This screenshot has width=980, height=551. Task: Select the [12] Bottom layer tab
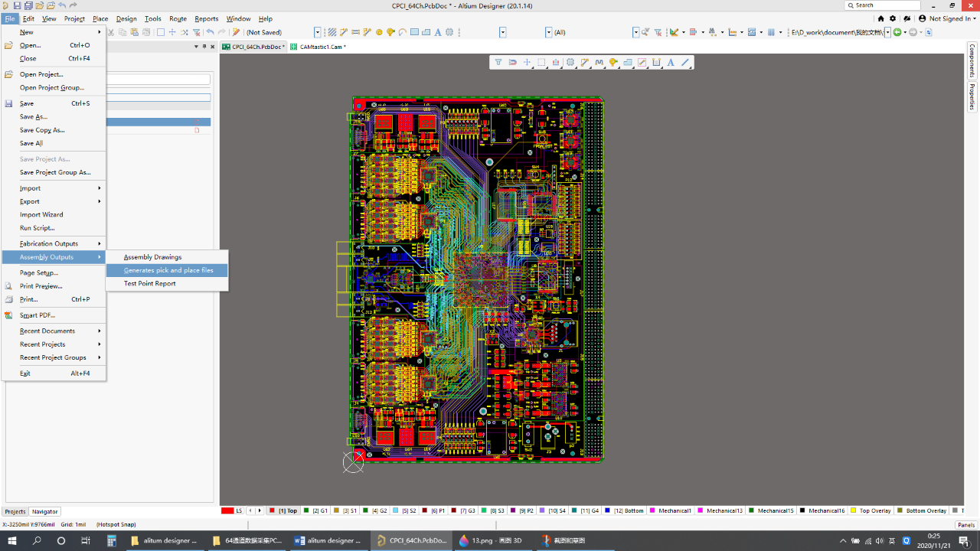625,510
